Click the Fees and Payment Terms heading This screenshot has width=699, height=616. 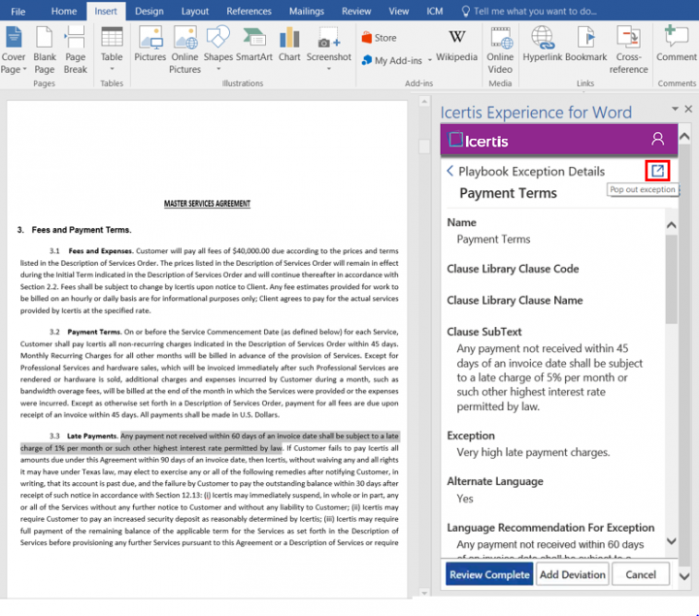point(82,230)
